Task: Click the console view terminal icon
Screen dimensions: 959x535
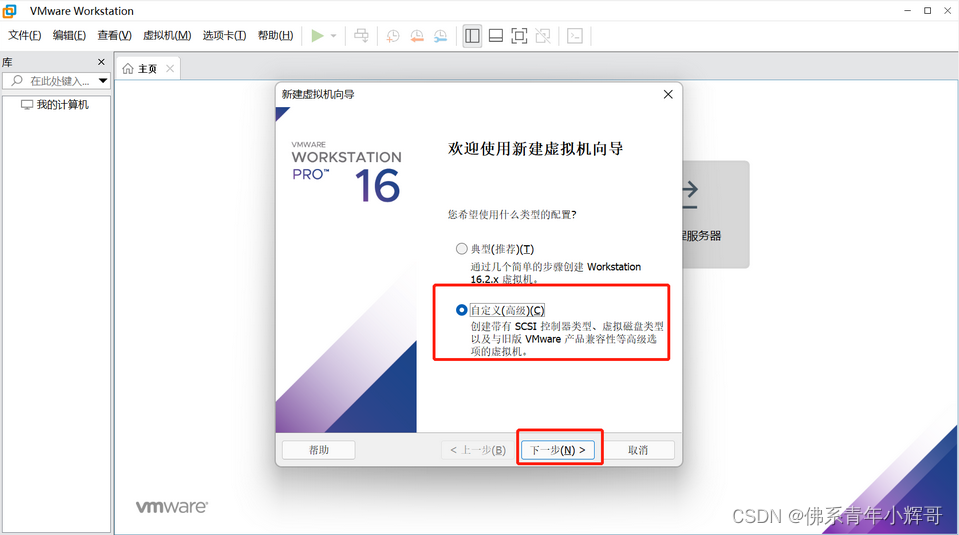Action: [x=575, y=36]
